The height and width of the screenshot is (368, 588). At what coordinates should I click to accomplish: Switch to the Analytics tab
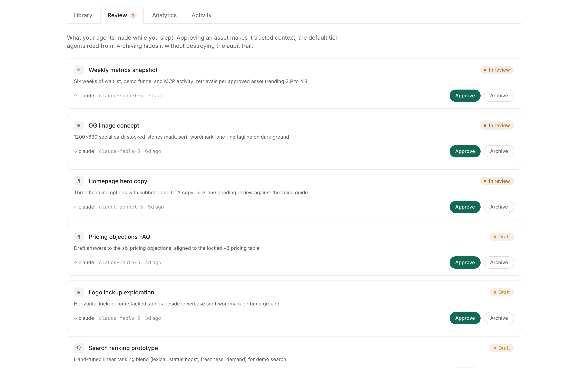click(x=164, y=15)
